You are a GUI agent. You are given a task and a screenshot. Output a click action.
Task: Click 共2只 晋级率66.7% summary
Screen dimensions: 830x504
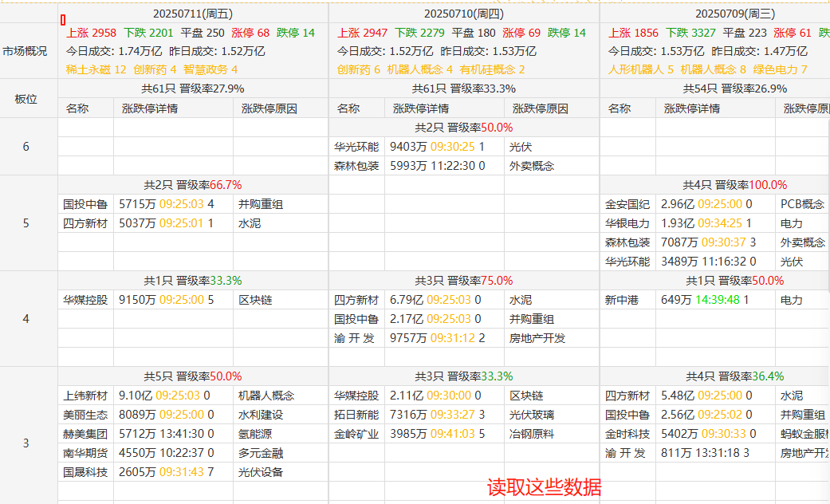tap(193, 185)
